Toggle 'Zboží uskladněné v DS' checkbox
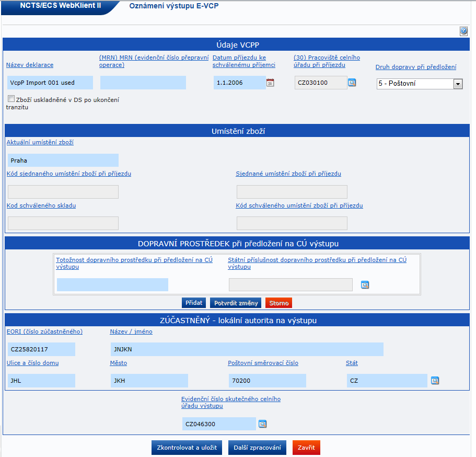Viewport: 476px width, 457px height. (x=11, y=99)
